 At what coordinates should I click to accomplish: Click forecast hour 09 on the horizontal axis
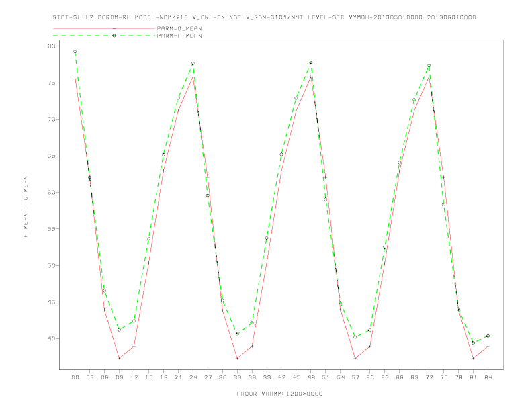tap(119, 377)
